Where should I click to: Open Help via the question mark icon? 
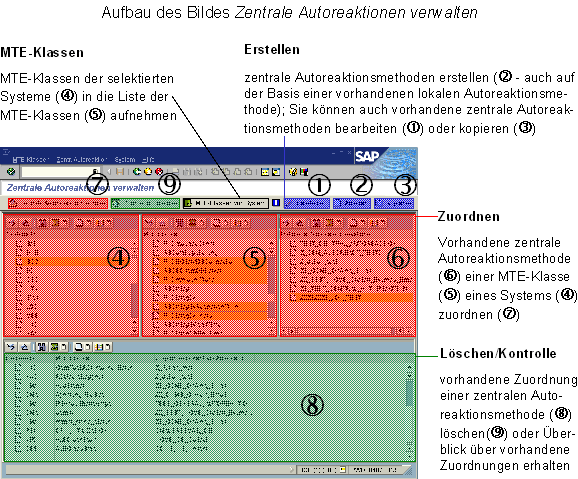coord(293,172)
